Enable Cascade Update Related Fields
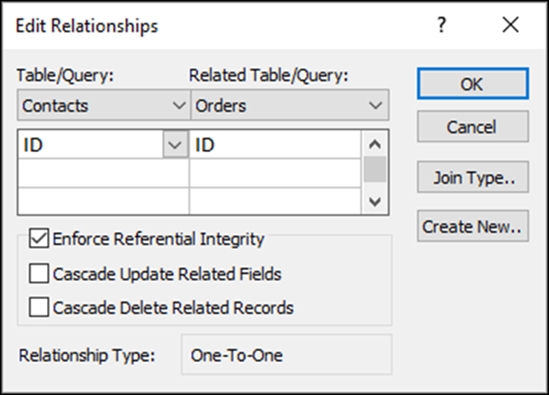The height and width of the screenshot is (395, 549). pos(39,273)
